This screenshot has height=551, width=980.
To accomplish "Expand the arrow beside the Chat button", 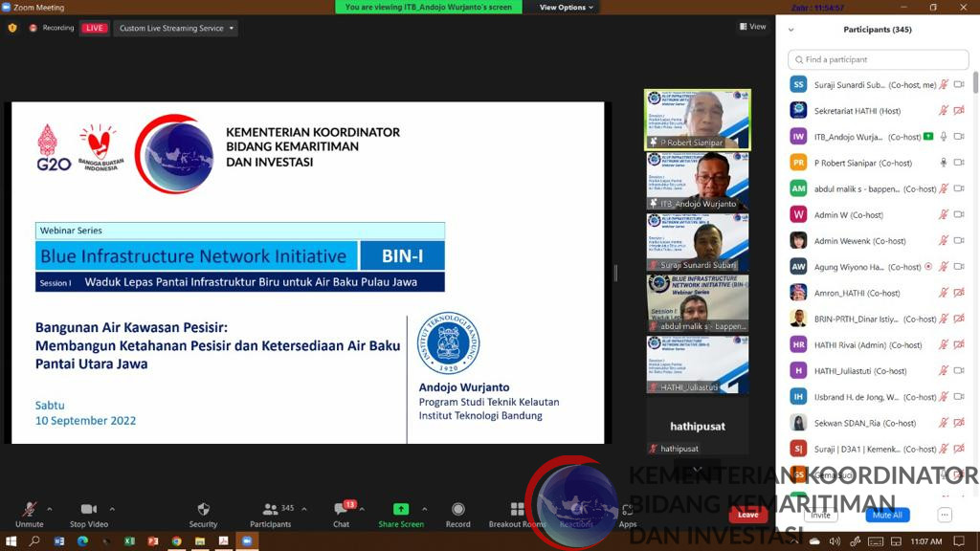I will [362, 509].
